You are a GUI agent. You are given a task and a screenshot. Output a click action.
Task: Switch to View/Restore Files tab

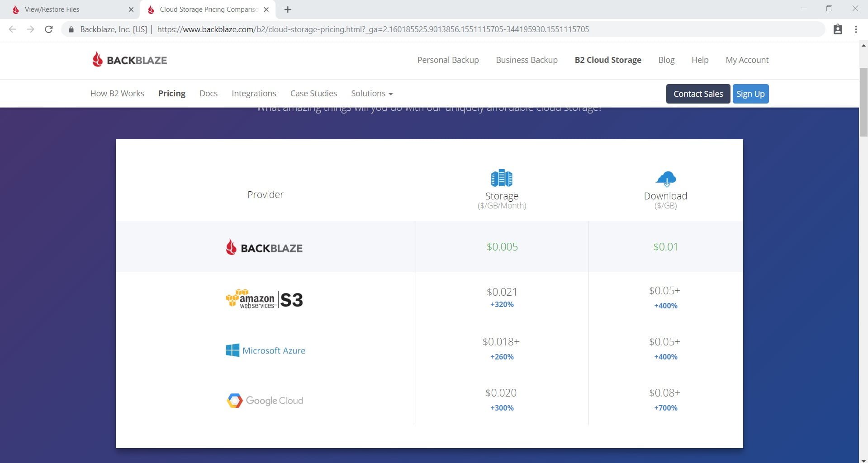[x=70, y=9]
